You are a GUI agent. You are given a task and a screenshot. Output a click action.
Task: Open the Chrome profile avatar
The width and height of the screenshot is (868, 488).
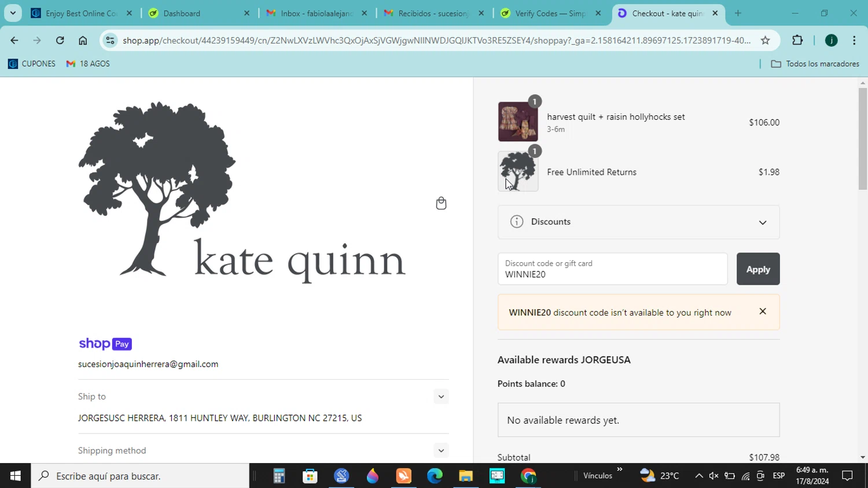[832, 40]
